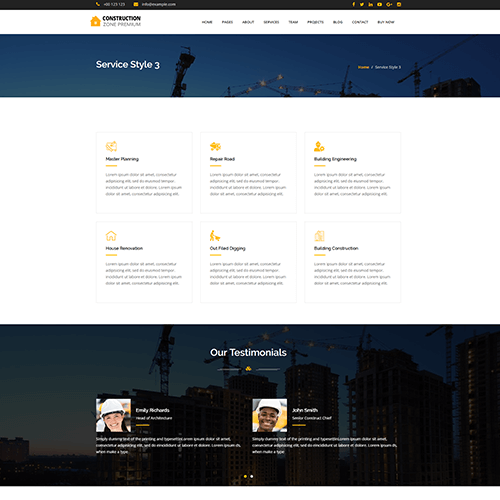This screenshot has width=500, height=500.
Task: Open the Twitter social icon
Action: (362, 4)
